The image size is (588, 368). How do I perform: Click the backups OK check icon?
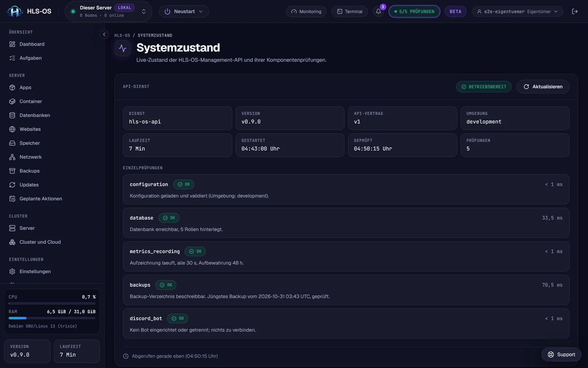(162, 285)
